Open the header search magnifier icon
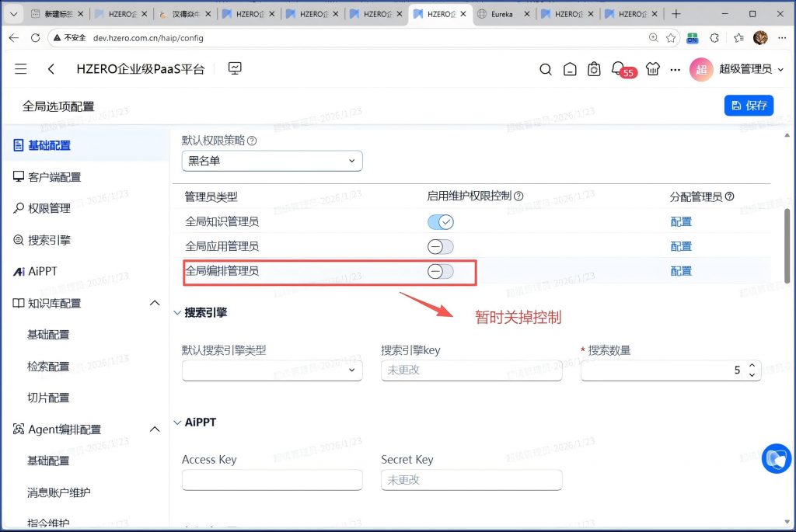 (546, 69)
